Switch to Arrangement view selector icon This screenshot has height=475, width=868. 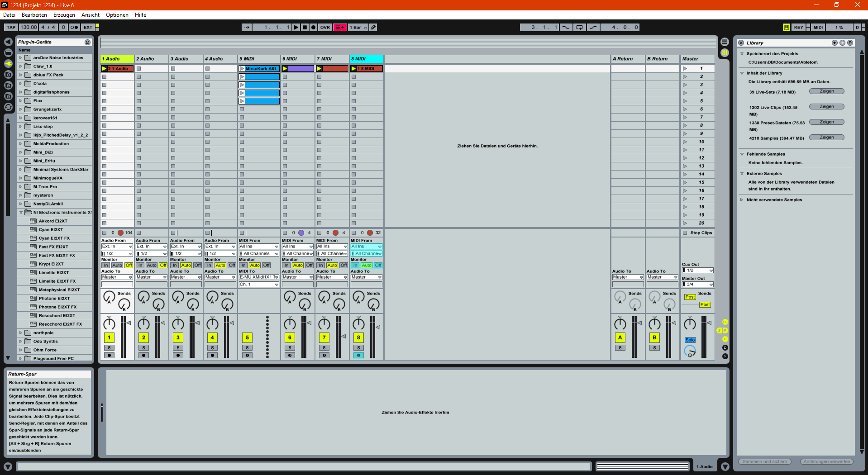[725, 42]
